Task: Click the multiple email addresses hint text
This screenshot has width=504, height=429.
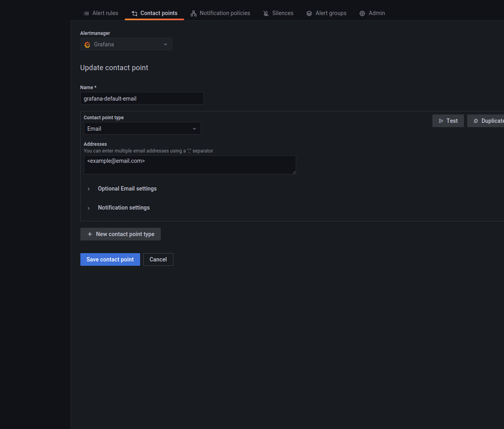Action: point(148,151)
